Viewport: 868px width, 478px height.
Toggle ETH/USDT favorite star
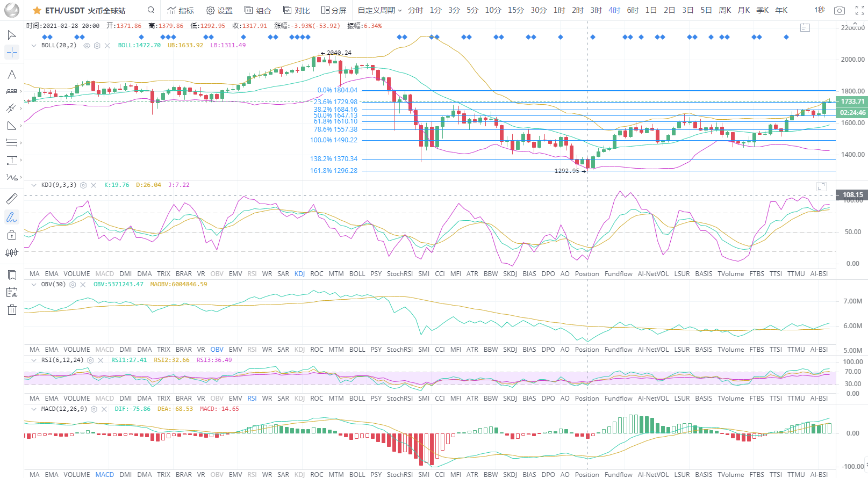coord(37,10)
